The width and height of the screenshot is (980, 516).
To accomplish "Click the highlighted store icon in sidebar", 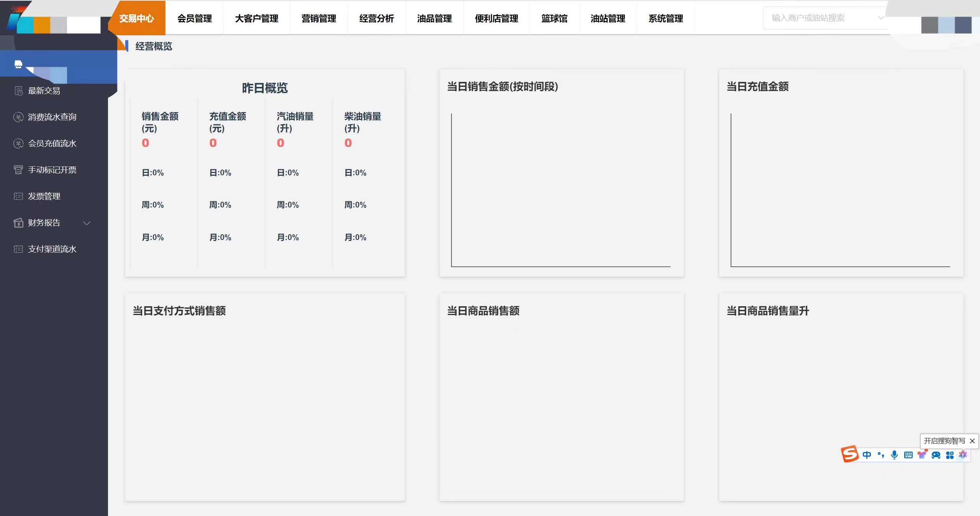I will 18,64.
